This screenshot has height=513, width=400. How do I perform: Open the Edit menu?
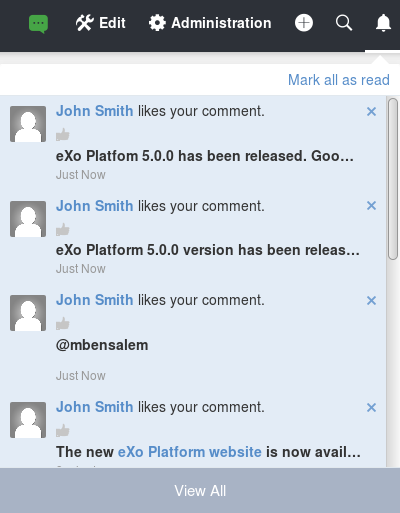coord(100,23)
